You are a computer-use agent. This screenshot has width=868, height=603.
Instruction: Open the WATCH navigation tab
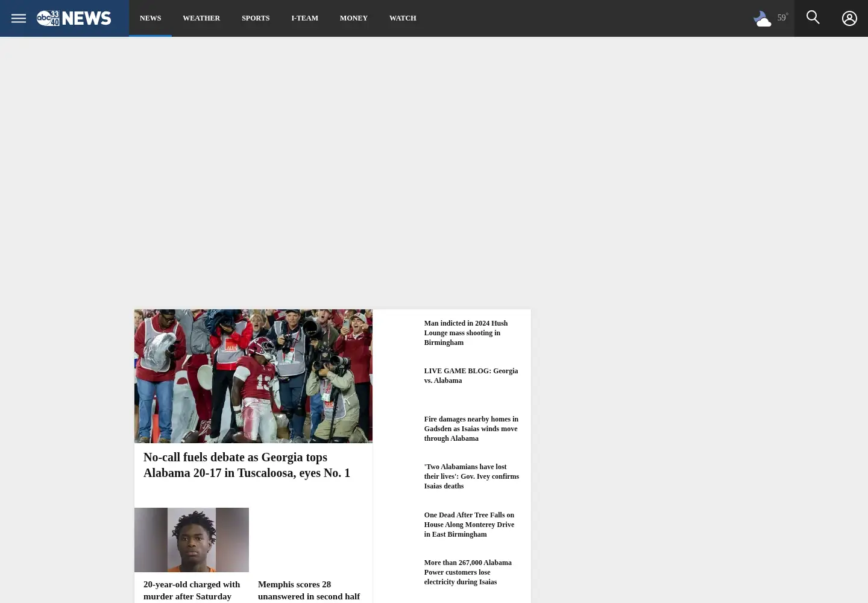tap(403, 18)
